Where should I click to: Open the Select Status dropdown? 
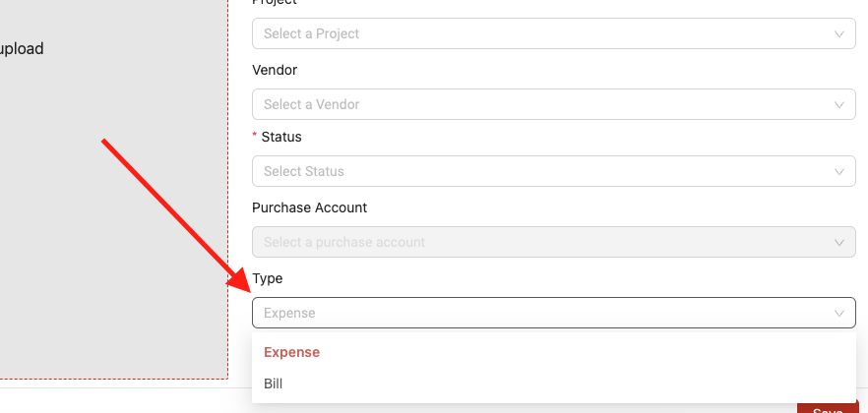point(553,171)
